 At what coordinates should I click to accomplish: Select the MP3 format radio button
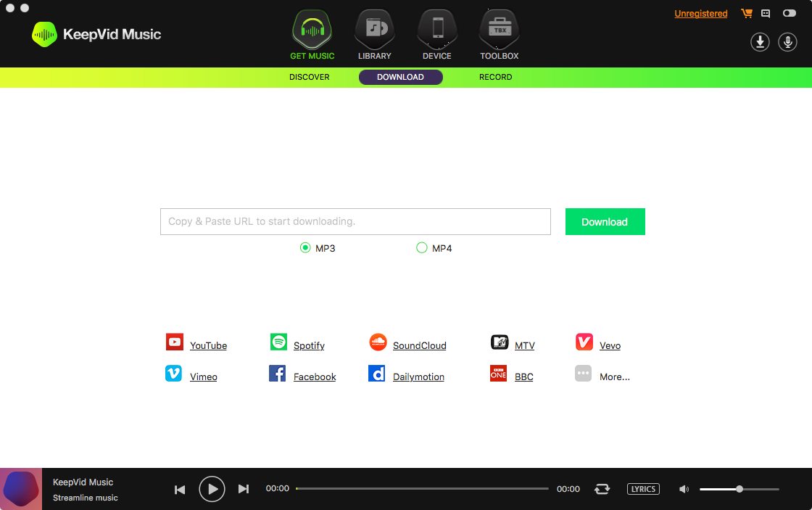(305, 247)
